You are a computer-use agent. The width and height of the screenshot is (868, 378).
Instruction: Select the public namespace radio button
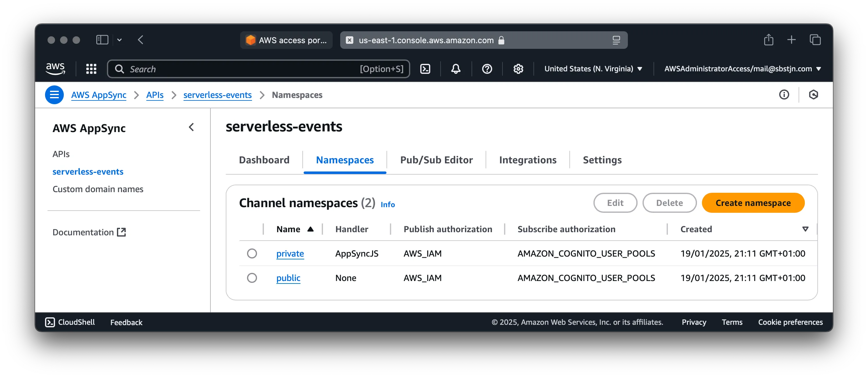(x=252, y=278)
